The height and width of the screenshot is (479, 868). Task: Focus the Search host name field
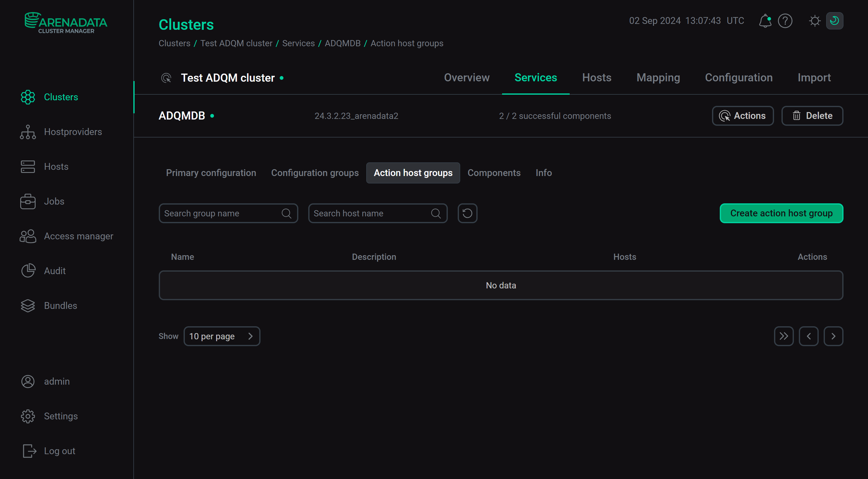(x=378, y=213)
